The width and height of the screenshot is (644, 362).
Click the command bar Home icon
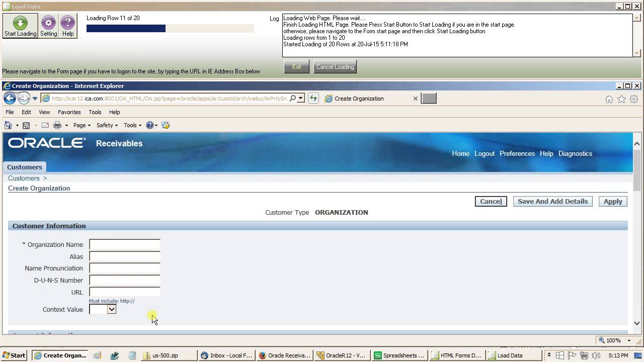coord(8,125)
